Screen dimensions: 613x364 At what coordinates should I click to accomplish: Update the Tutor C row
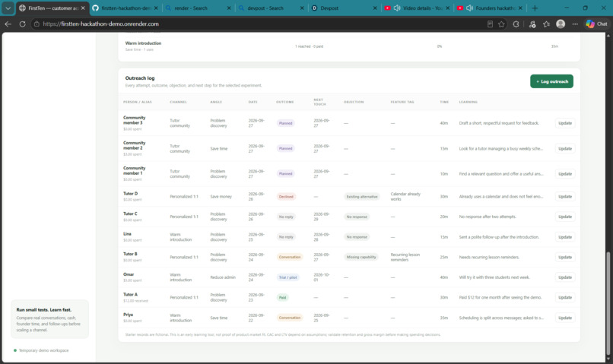click(565, 217)
